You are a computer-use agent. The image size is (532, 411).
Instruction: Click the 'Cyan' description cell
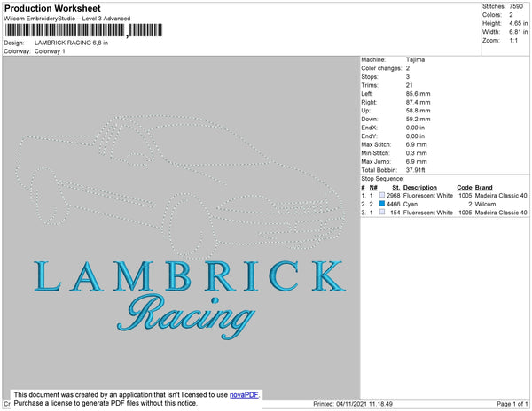(x=411, y=204)
